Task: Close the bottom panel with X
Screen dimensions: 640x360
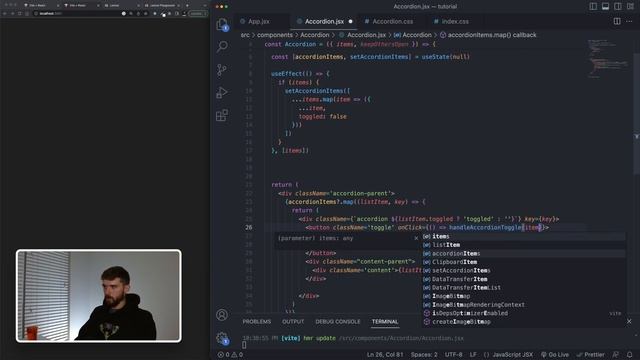Action: [x=629, y=322]
